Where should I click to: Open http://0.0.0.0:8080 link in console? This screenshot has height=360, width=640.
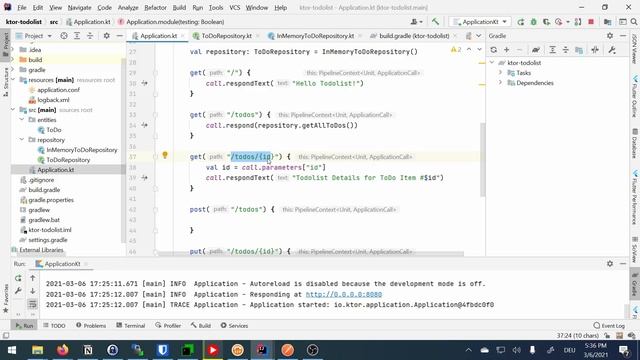click(344, 294)
